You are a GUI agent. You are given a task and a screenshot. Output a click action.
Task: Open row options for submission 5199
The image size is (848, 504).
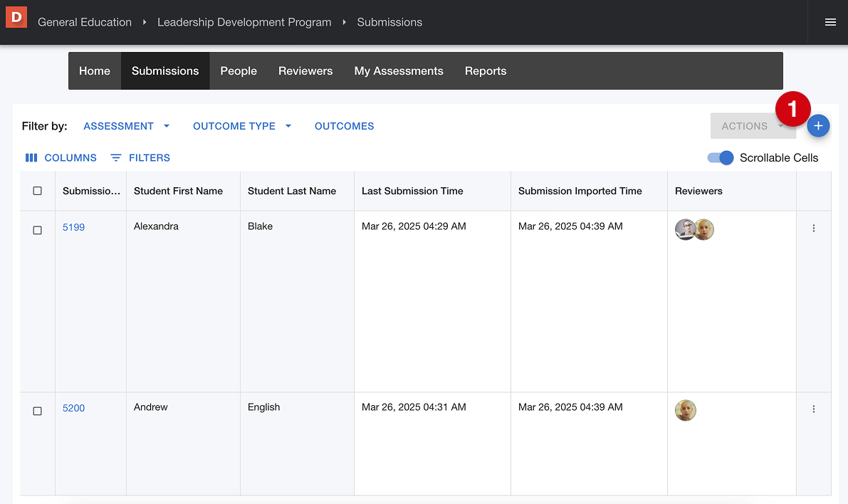814,229
